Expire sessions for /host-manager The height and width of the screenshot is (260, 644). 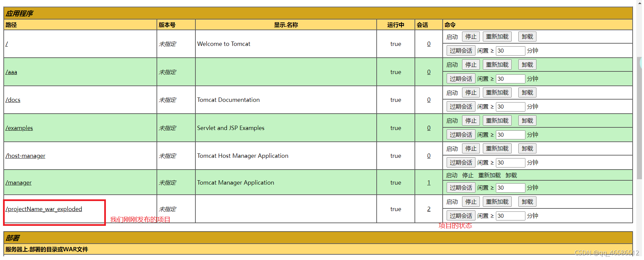[x=461, y=162]
